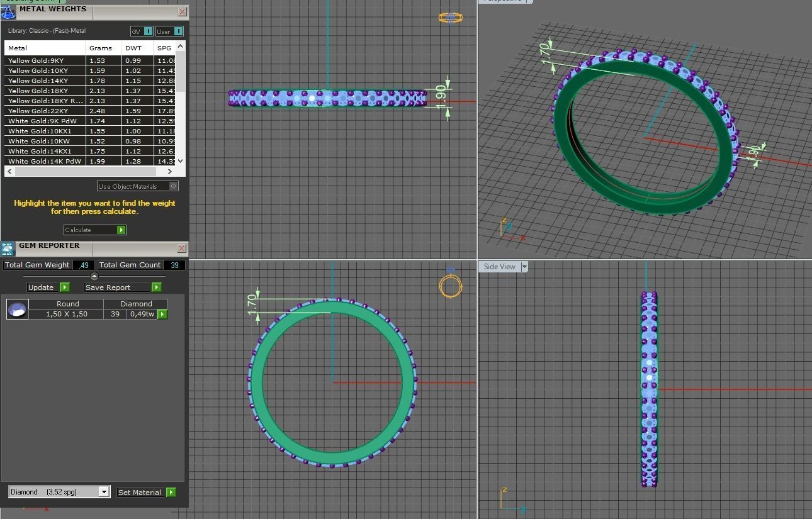The height and width of the screenshot is (519, 812).
Task: Click the scroll-right arrow under the metal table
Action: click(x=169, y=171)
